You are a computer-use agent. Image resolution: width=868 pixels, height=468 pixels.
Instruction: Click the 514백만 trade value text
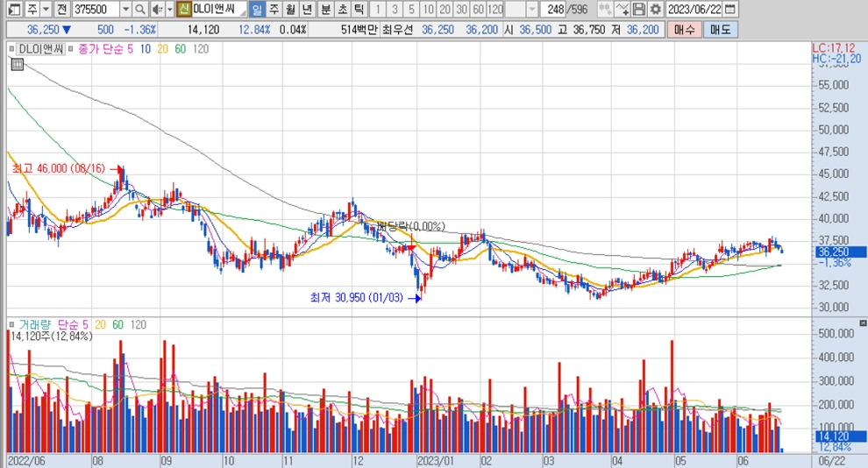click(x=359, y=29)
